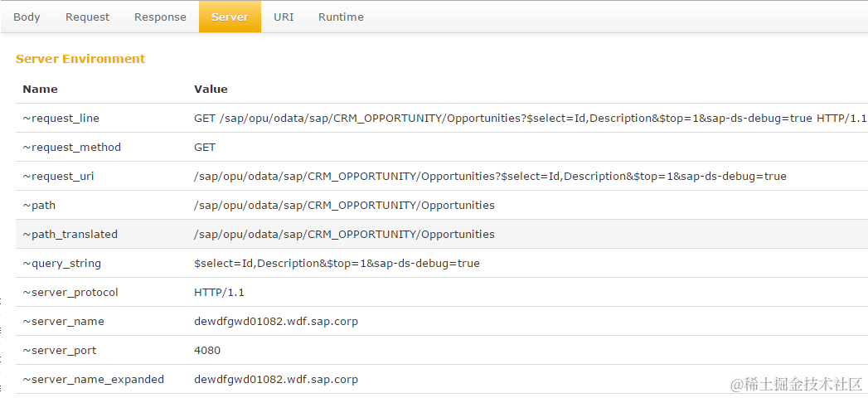Image resolution: width=868 pixels, height=398 pixels.
Task: Click the ~path_translated value text
Action: point(344,234)
